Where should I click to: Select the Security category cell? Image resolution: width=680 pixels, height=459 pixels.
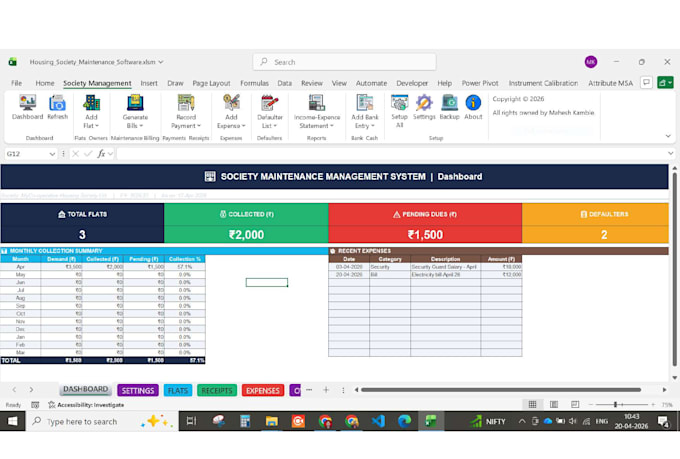pos(390,267)
